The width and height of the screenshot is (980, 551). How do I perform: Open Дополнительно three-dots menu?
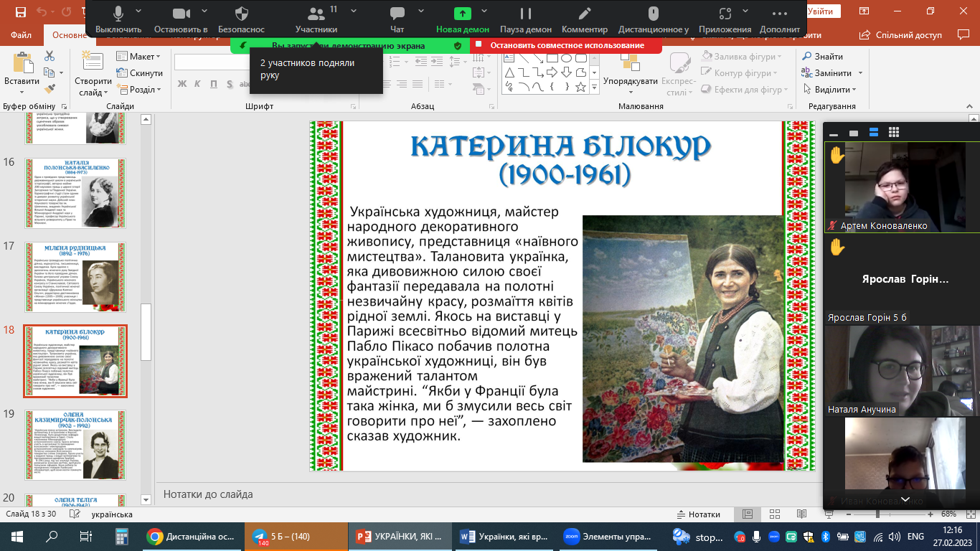tap(780, 19)
